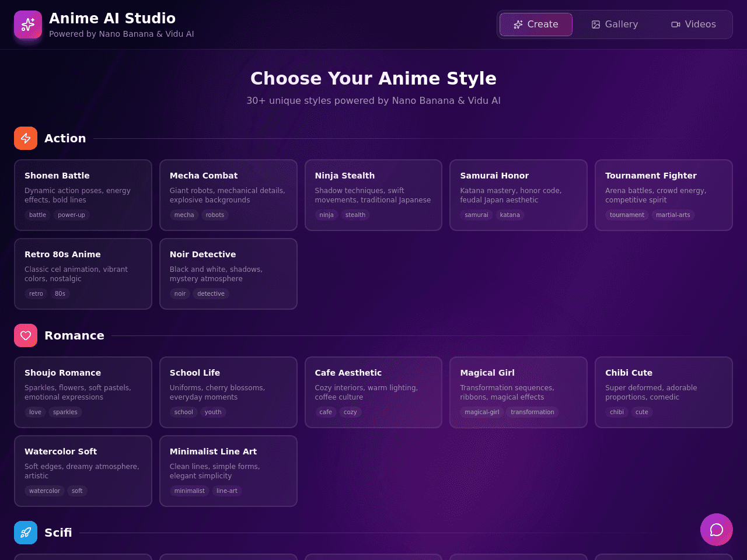Click the 'love' tag

[x=35, y=412]
